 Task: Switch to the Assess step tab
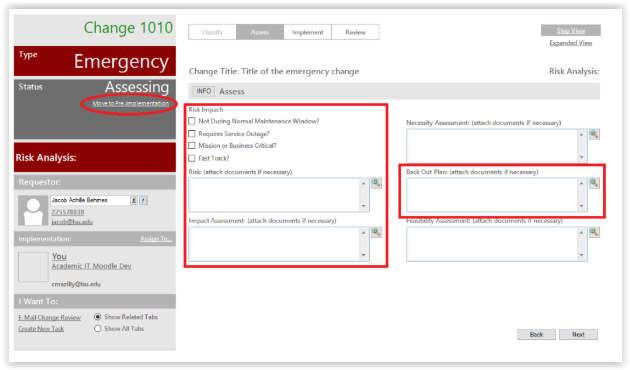[x=260, y=32]
